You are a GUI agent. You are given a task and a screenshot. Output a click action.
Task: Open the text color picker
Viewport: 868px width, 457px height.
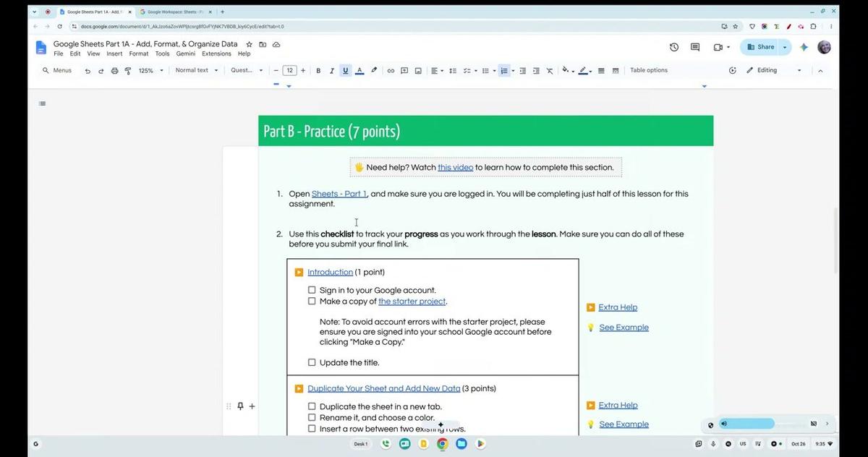click(359, 71)
